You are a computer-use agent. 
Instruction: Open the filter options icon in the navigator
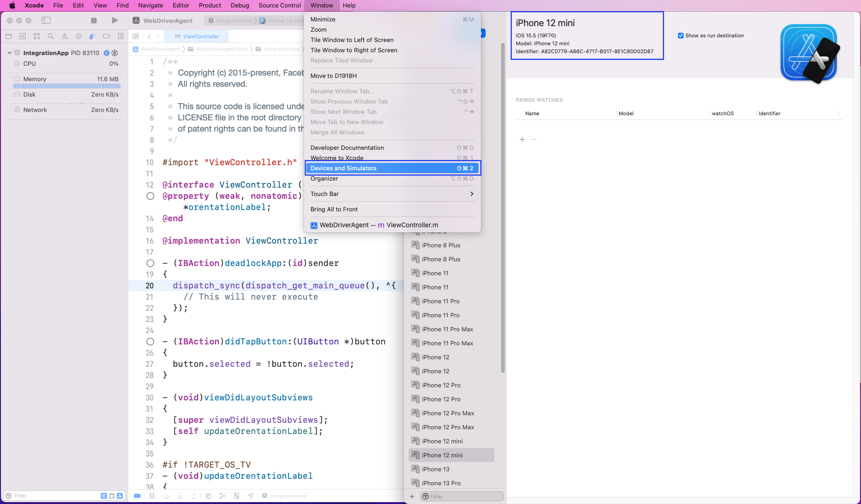(x=8, y=496)
